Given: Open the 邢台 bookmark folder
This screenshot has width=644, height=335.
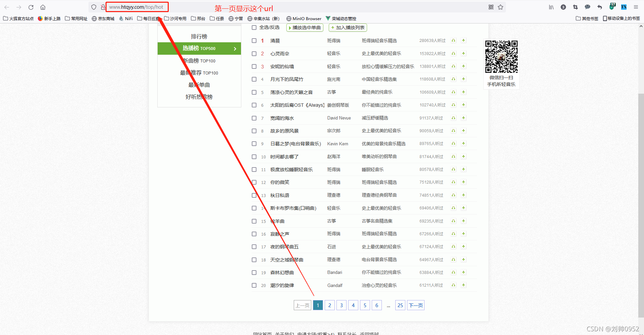Looking at the screenshot, I should (x=198, y=18).
